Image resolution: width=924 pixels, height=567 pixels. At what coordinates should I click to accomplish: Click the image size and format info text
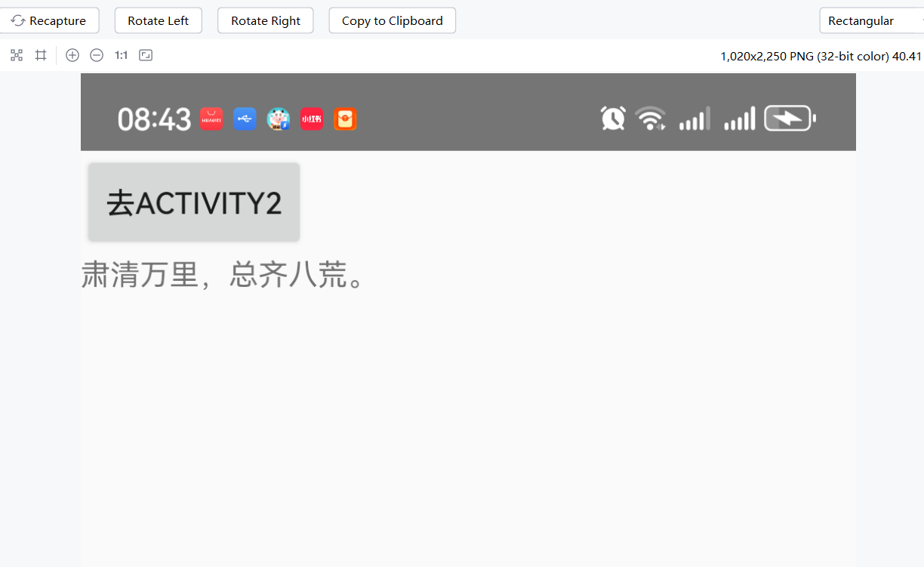click(x=822, y=56)
